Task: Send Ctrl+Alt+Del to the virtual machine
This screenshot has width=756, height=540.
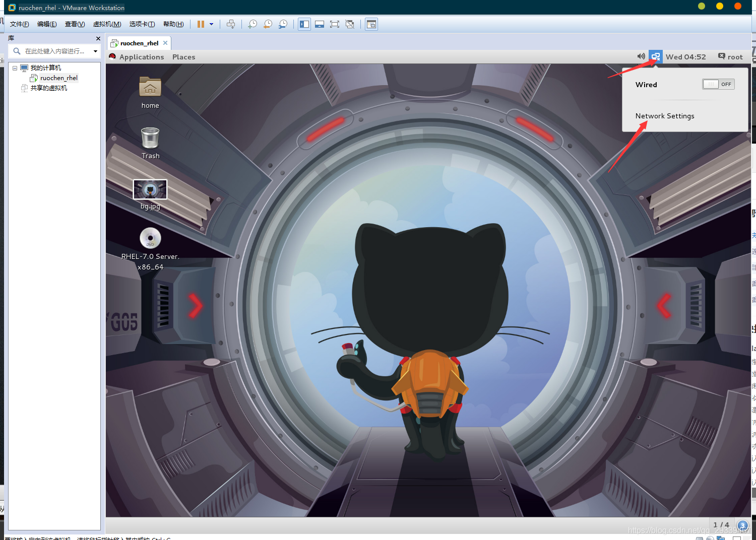Action: click(x=231, y=24)
